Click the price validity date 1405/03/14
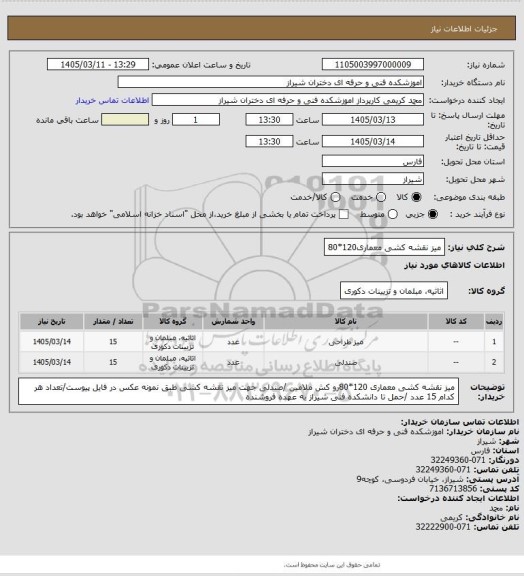Screen dimensions: 524x576 (373, 141)
